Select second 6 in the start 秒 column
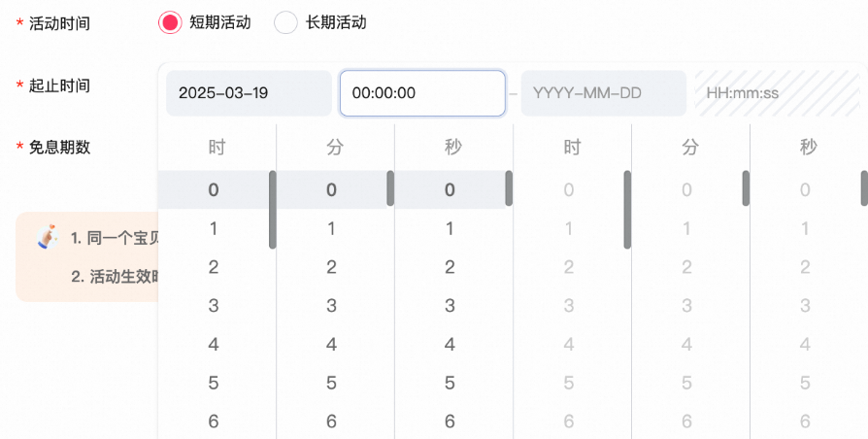Viewport: 868px width, 439px height. (450, 422)
